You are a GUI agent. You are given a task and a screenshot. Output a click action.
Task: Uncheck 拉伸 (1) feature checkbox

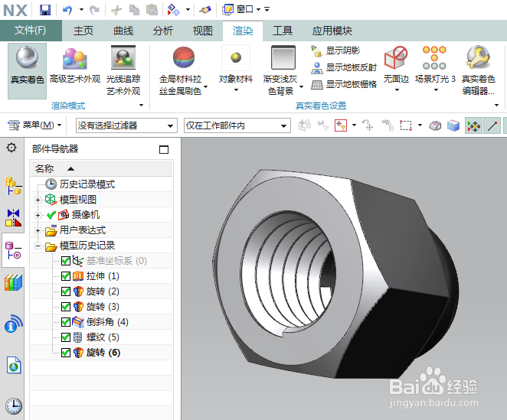(x=66, y=276)
